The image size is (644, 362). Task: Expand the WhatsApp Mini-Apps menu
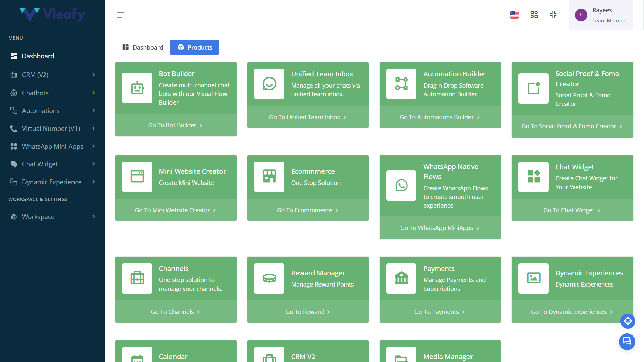52,146
